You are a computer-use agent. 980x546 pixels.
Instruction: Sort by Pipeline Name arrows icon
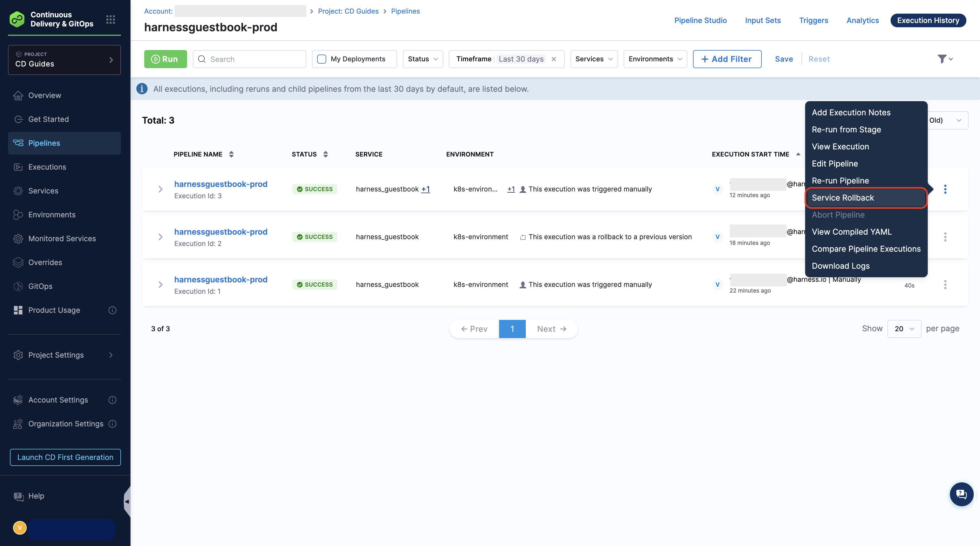click(231, 154)
